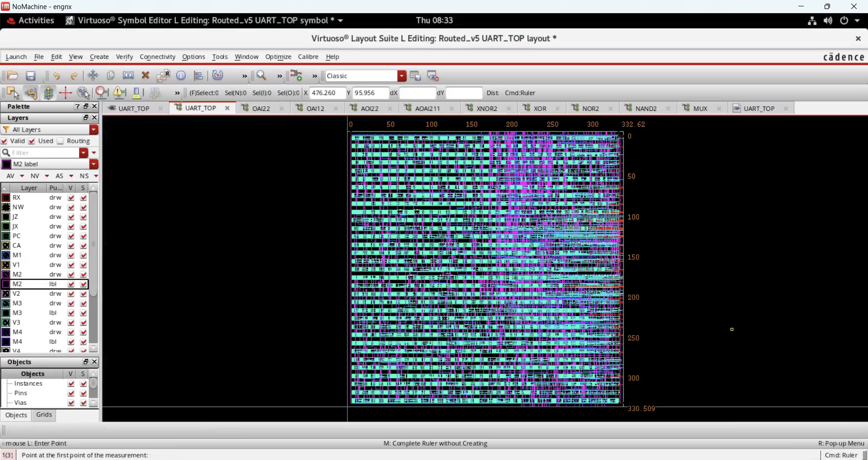This screenshot has width=868, height=460.
Task: Click the Delete X icon in toolbar
Action: point(146,76)
